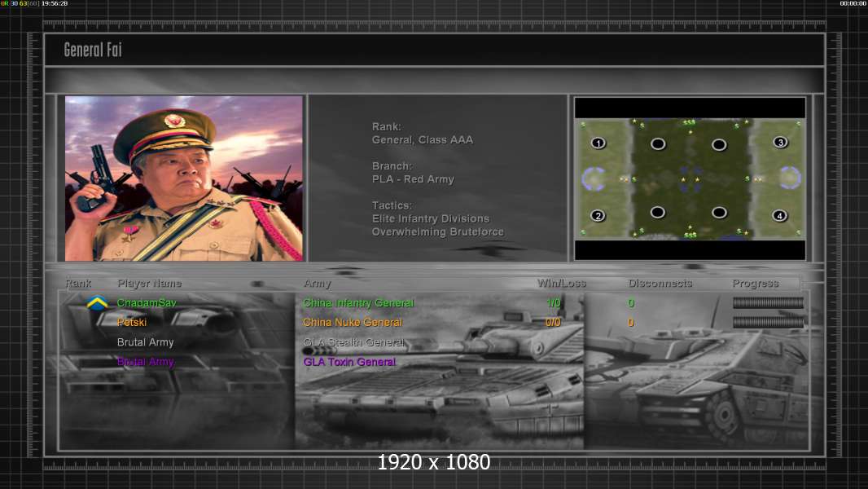
Task: Click the General Fai title text
Action: click(x=93, y=50)
